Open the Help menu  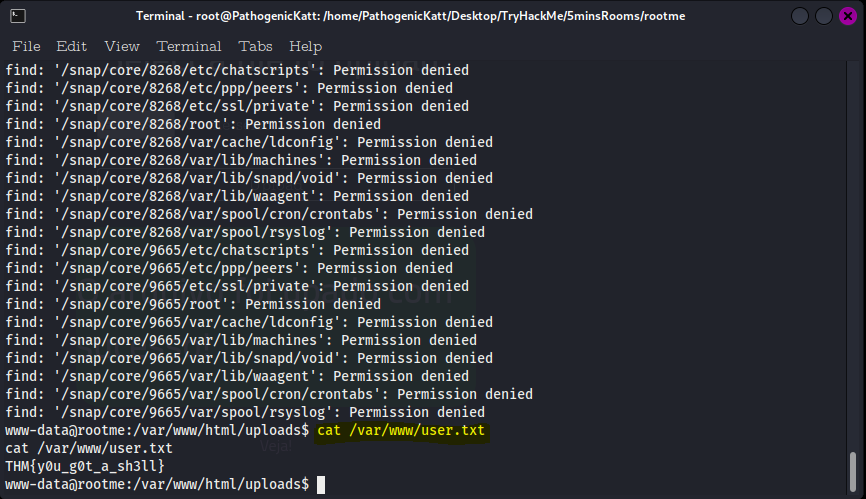tap(305, 46)
